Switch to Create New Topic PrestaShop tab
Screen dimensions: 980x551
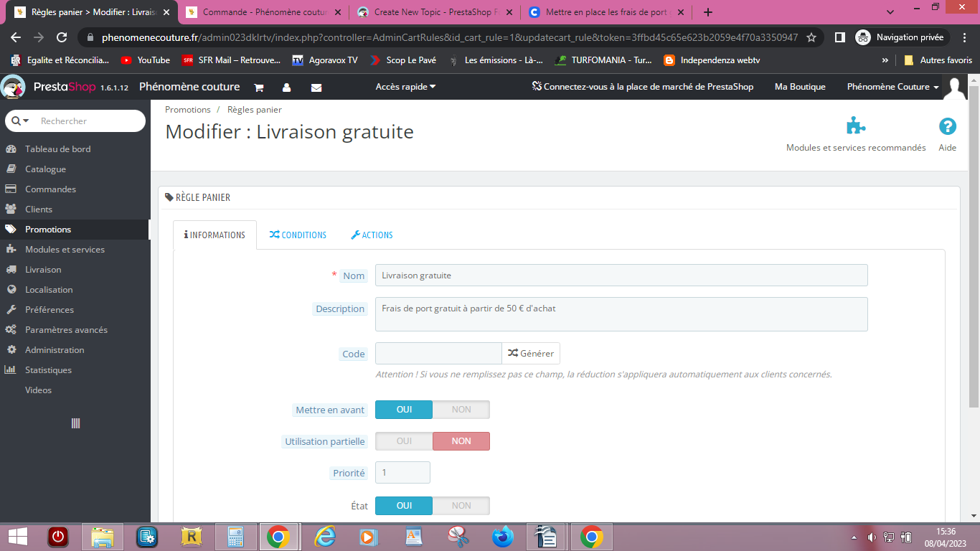433,12
